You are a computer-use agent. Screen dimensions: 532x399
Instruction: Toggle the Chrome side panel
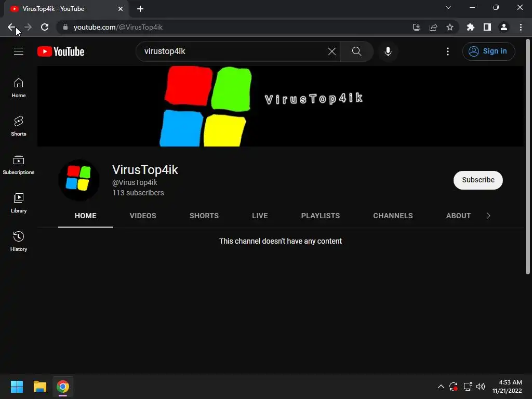pos(487,27)
